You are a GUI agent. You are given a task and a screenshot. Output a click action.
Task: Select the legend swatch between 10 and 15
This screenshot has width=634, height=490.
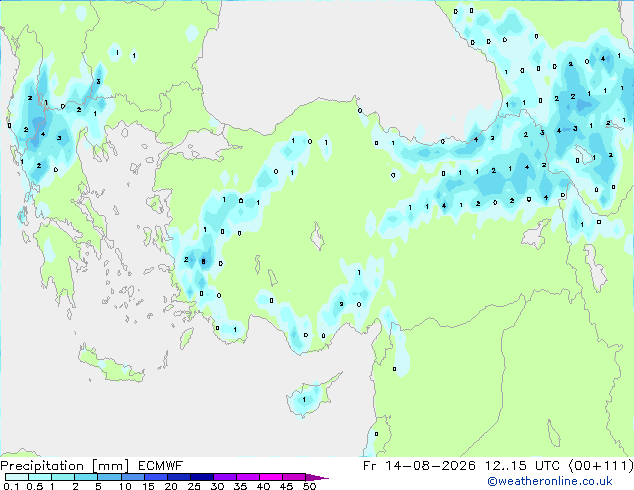pyautogui.click(x=133, y=477)
